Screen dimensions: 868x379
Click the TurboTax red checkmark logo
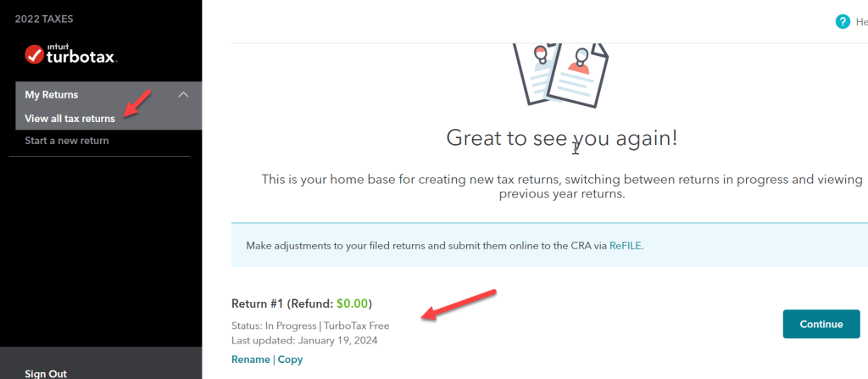pos(34,54)
